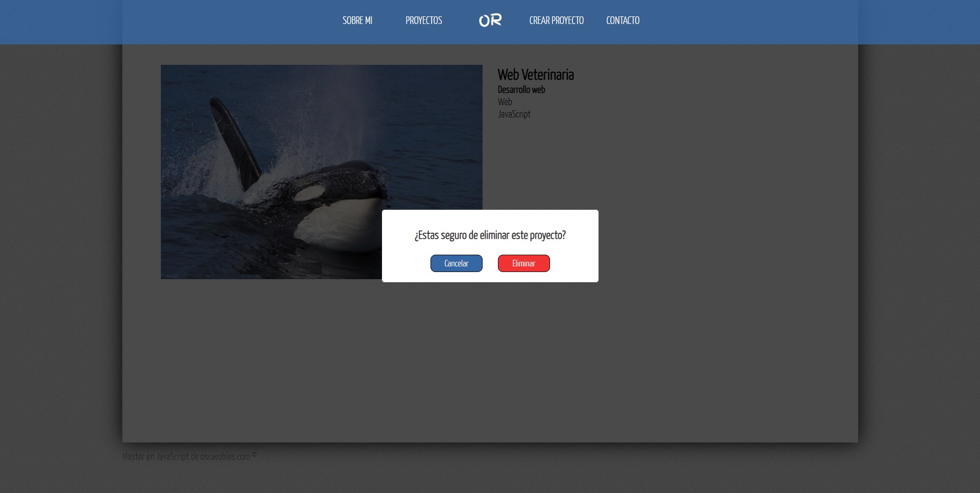The image size is (980, 493).
Task: Open the CREAR PROYECTO page
Action: tap(556, 20)
